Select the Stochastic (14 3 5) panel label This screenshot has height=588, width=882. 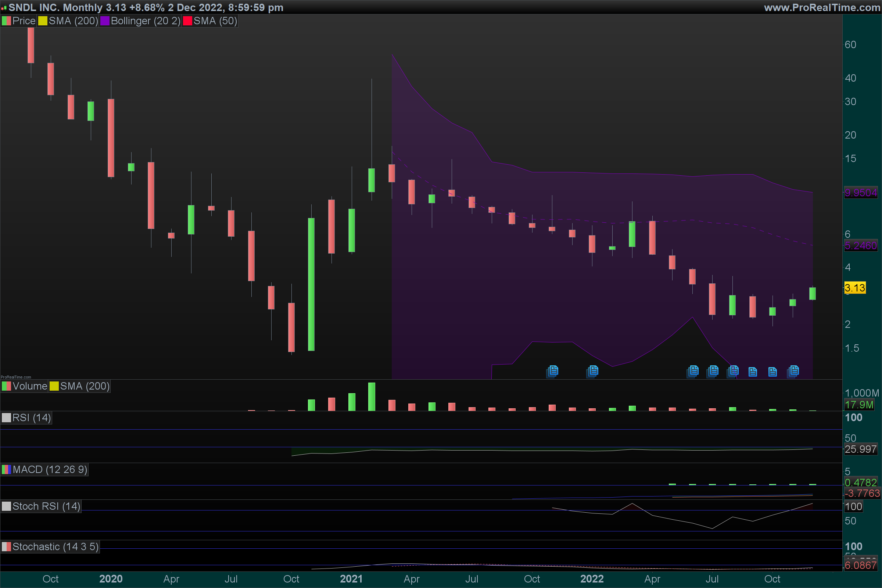click(x=55, y=547)
